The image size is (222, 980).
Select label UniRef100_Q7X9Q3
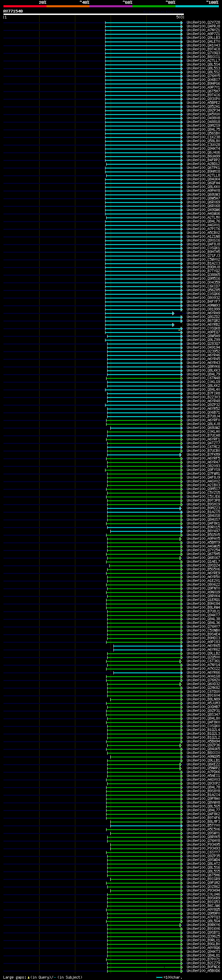click(203, 53)
